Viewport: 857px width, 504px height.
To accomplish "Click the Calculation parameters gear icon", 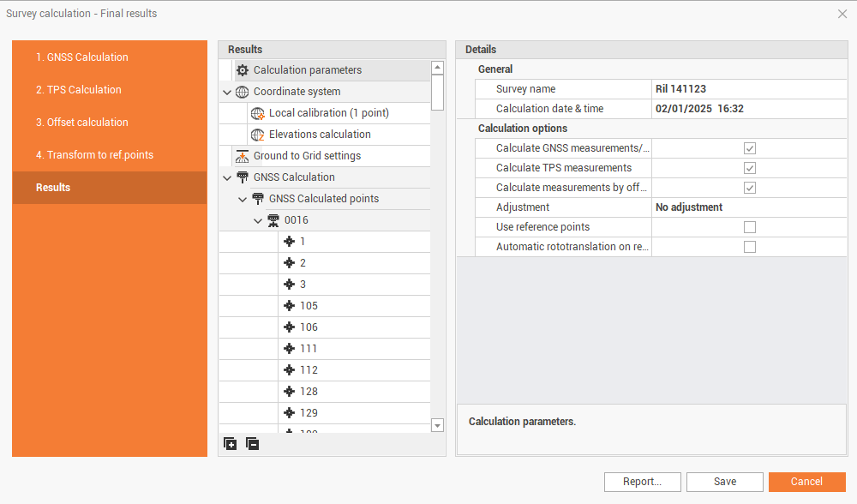I will click(x=243, y=70).
